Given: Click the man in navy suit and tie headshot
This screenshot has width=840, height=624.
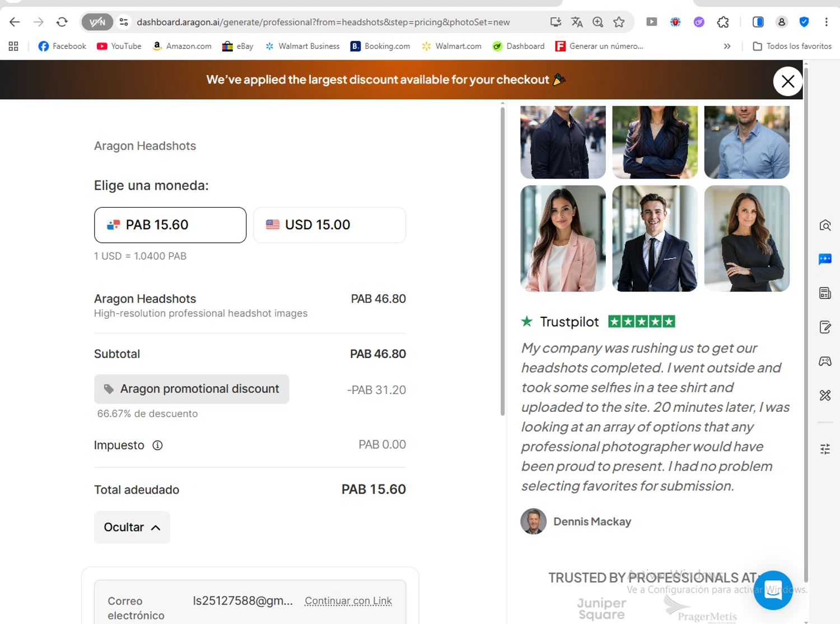Looking at the screenshot, I should coord(655,238).
